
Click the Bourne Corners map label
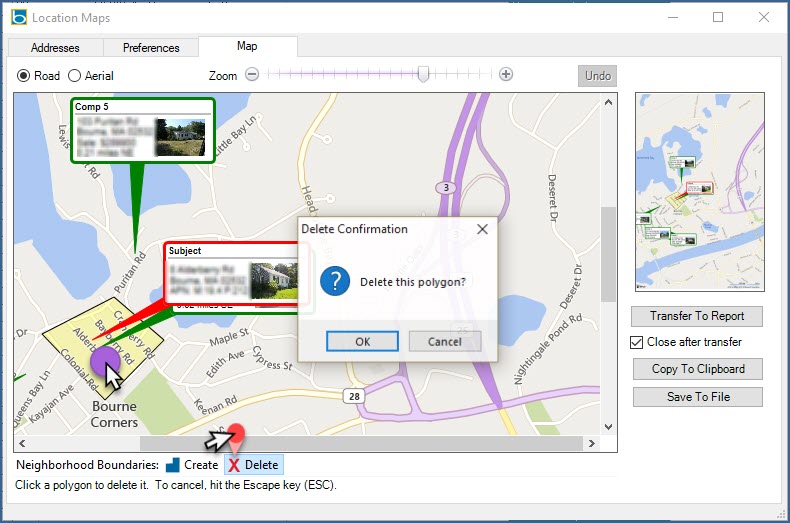click(114, 414)
